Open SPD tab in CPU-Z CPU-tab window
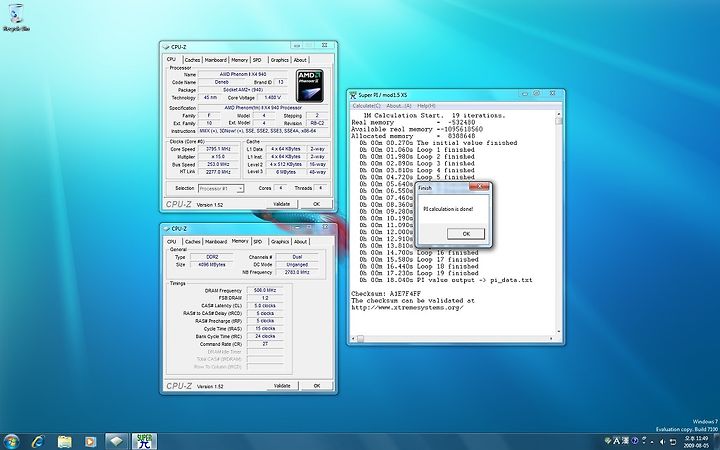This screenshot has width=720, height=450. coord(257,60)
